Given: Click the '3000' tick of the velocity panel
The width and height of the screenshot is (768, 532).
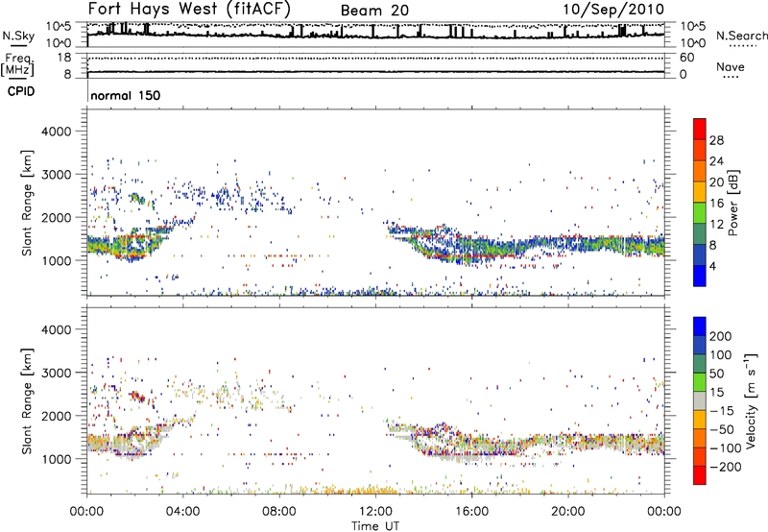Looking at the screenshot, I should coord(56,373).
